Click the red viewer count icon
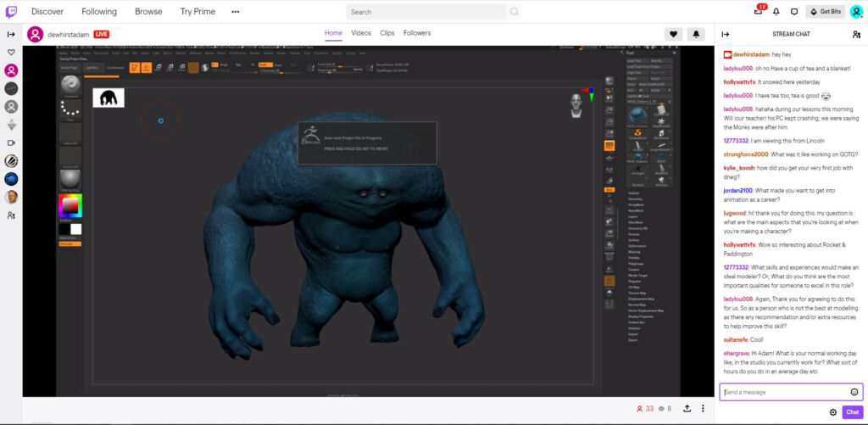Image resolution: width=868 pixels, height=425 pixels. [639, 409]
